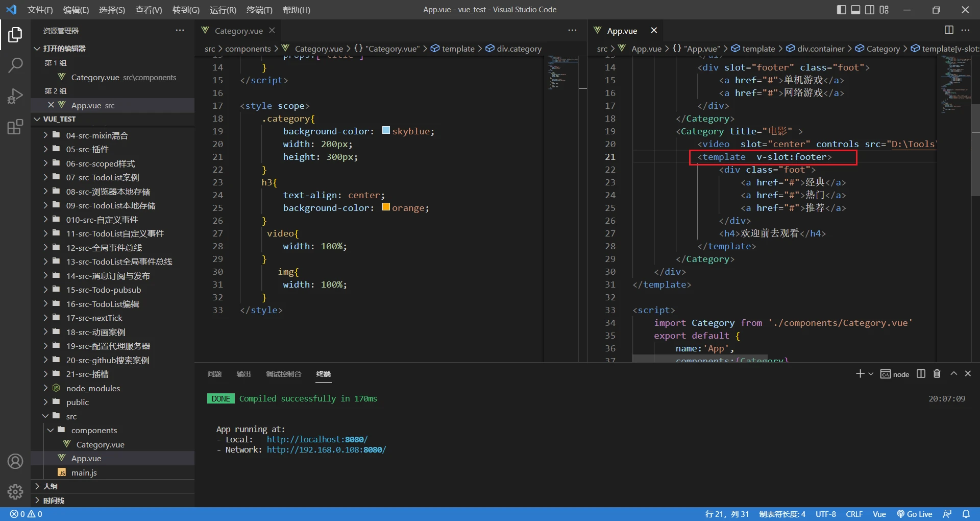Toggle panel visibility layout button
Viewport: 980px width, 521px height.
pyautogui.click(x=855, y=10)
